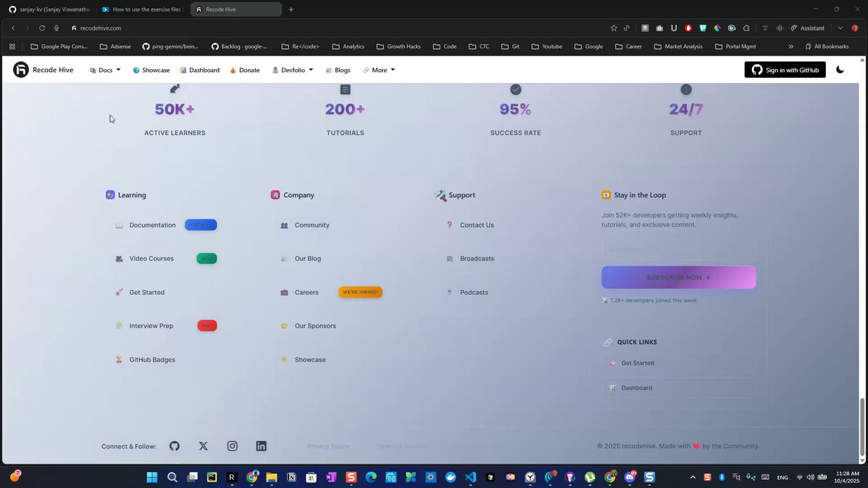Open GitHub profile in Connect & Follow
The height and width of the screenshot is (488, 868).
174,446
